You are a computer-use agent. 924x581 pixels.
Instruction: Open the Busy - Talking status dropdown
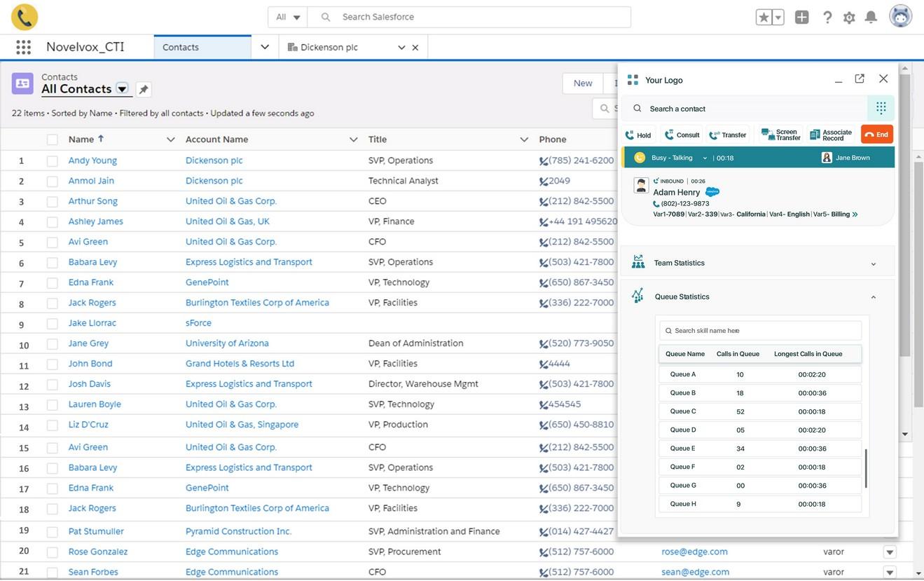point(705,158)
